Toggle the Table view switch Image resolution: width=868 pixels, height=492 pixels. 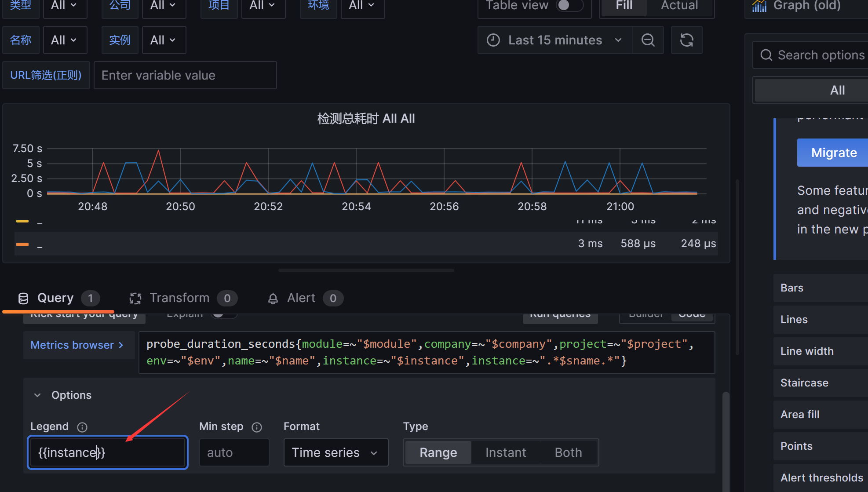569,5
